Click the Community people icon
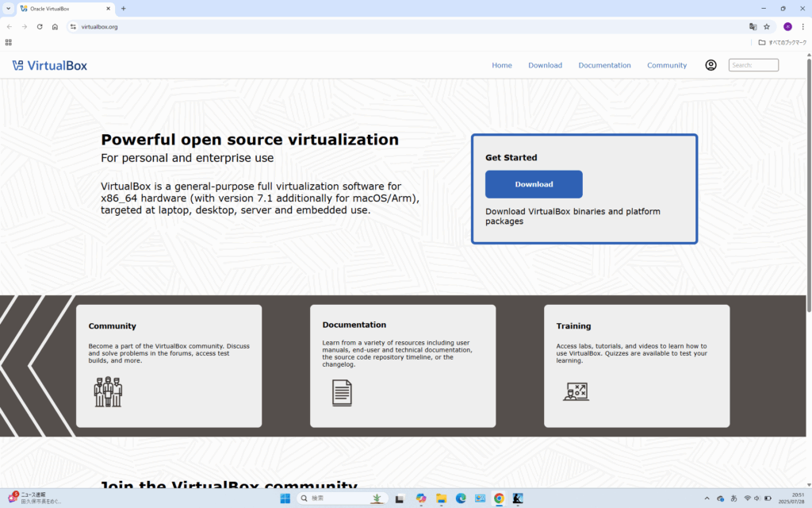Image resolution: width=812 pixels, height=508 pixels. 108,392
